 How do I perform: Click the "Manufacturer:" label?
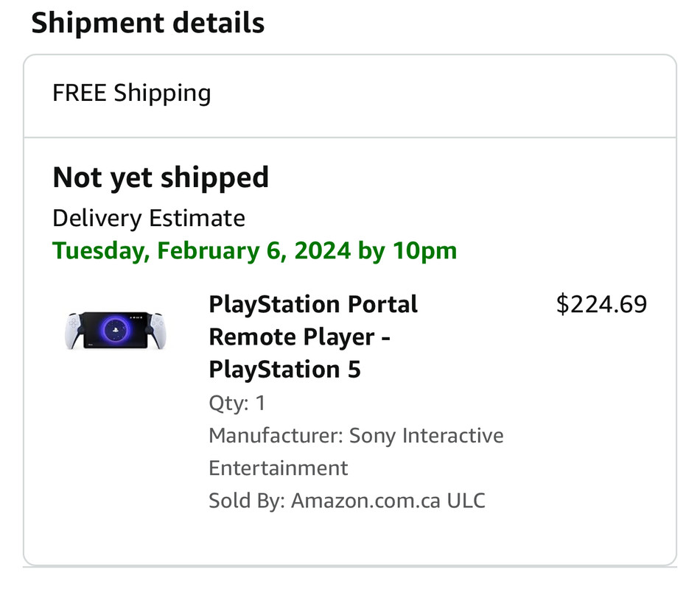276,435
